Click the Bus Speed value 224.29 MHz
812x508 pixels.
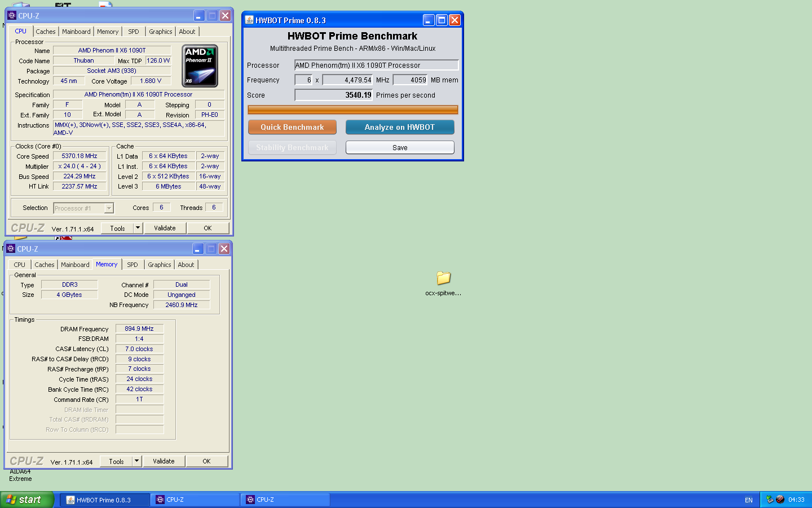pyautogui.click(x=80, y=177)
